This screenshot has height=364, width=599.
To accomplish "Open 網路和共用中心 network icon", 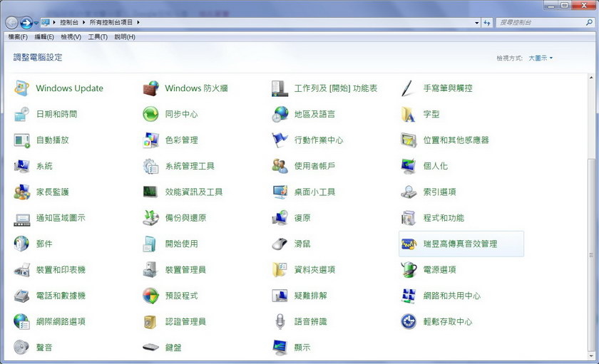I will tap(409, 296).
